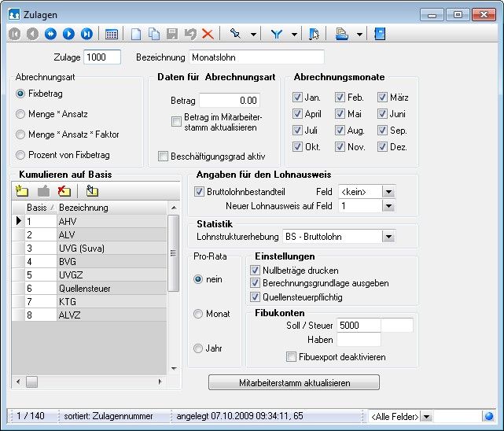The height and width of the screenshot is (431, 504).
Task: Undo changes curved arrow icon
Action: tap(190, 34)
